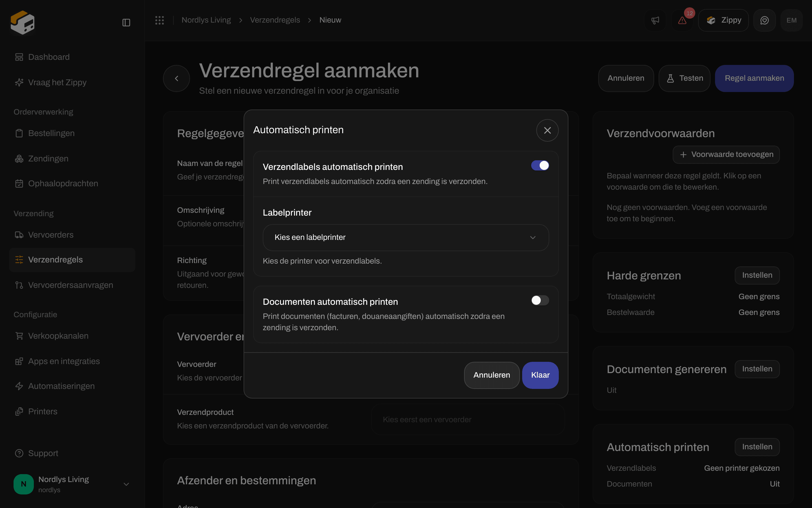
Task: Click Voorwaarde toevoegen button
Action: pyautogui.click(x=726, y=155)
